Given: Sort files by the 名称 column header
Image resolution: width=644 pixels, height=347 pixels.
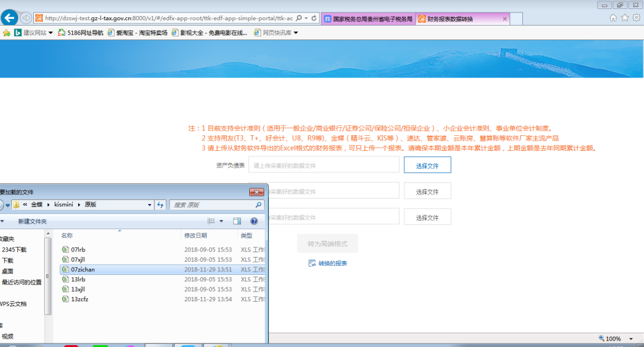Looking at the screenshot, I should 67,236.
